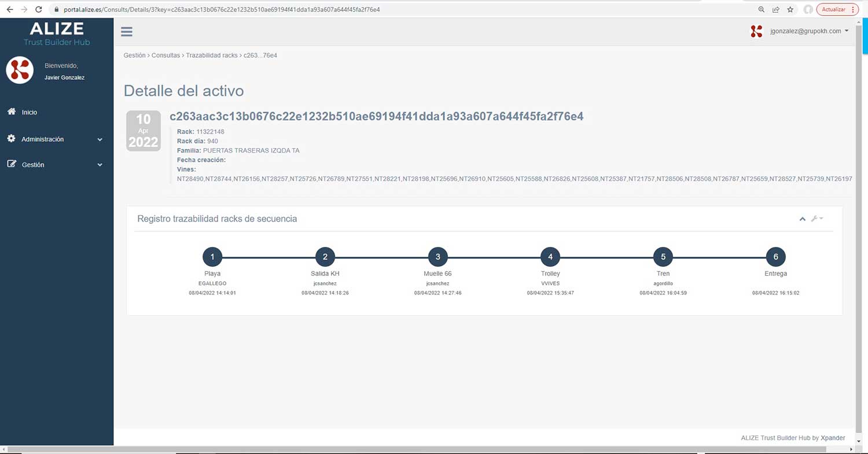
Task: Click the browser reload icon
Action: (x=39, y=9)
